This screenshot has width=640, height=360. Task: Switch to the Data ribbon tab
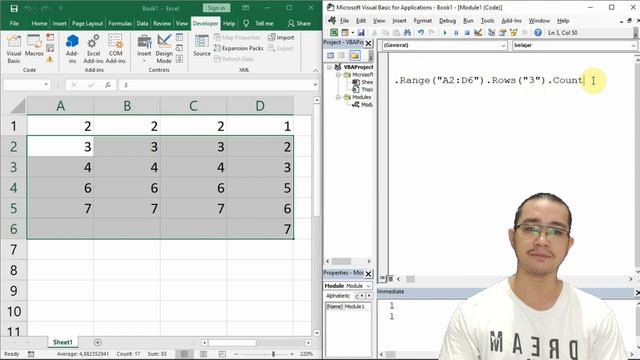[x=142, y=23]
